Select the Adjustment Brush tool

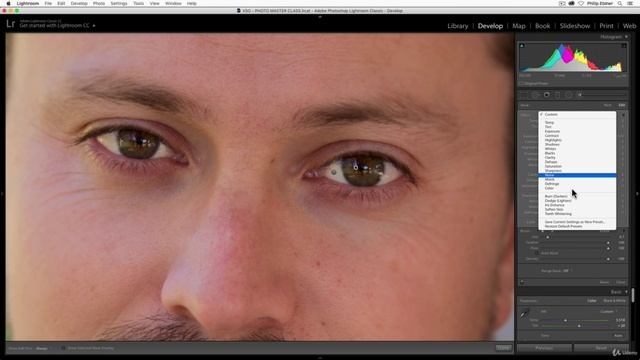pyautogui.click(x=579, y=95)
